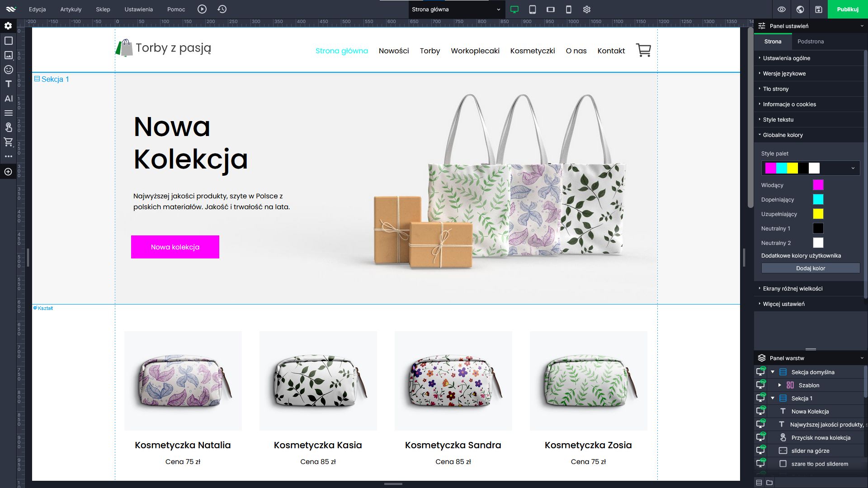Viewport: 868px width, 488px height.
Task: Click the magenta Nowa kolekcja button
Action: pos(175,247)
